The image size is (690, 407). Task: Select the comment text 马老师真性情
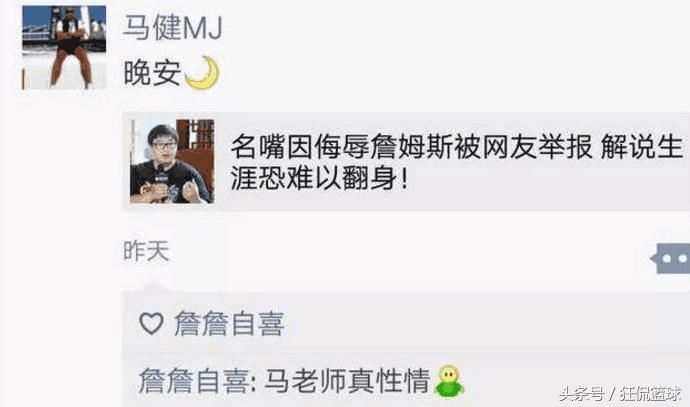(347, 381)
